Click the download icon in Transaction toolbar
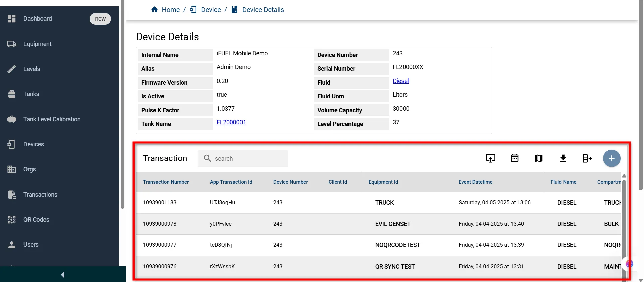This screenshot has width=644, height=282. [563, 158]
